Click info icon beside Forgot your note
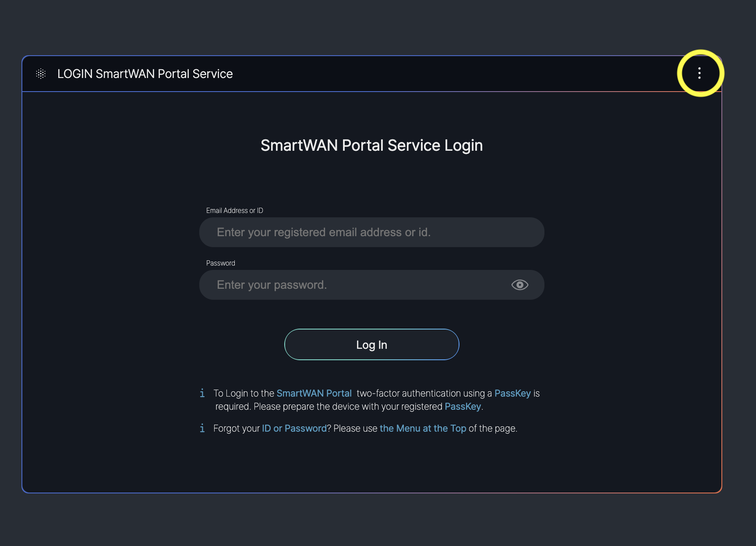Image resolution: width=756 pixels, height=546 pixels. click(202, 428)
